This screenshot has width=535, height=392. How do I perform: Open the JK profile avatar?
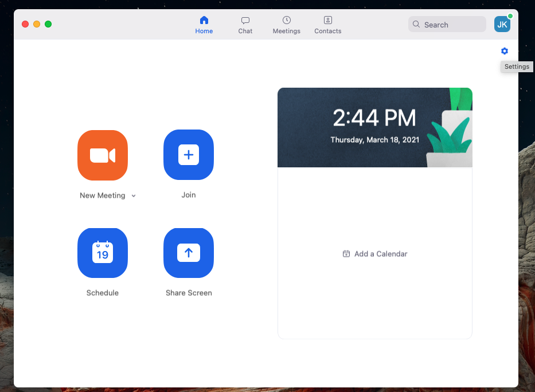[502, 24]
